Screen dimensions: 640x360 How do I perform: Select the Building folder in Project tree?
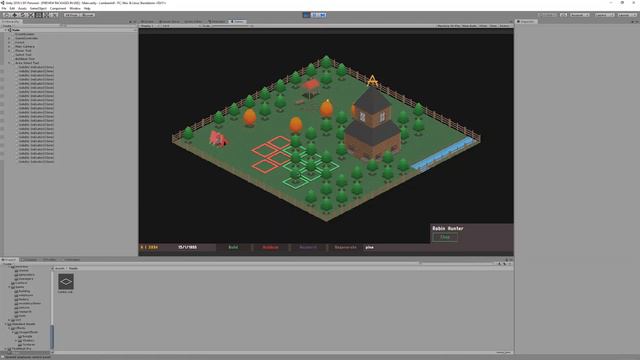tap(24, 291)
